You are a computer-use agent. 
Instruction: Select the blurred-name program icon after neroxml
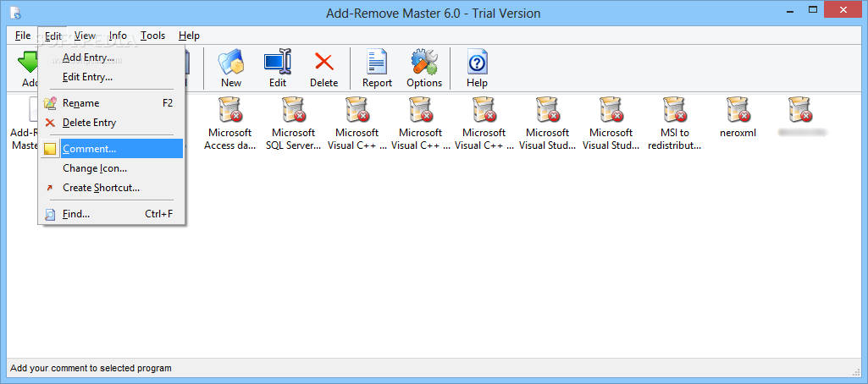click(801, 109)
